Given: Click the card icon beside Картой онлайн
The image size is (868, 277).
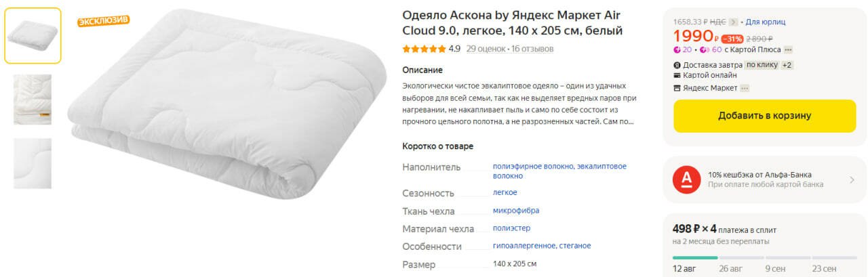Looking at the screenshot, I should [x=677, y=75].
